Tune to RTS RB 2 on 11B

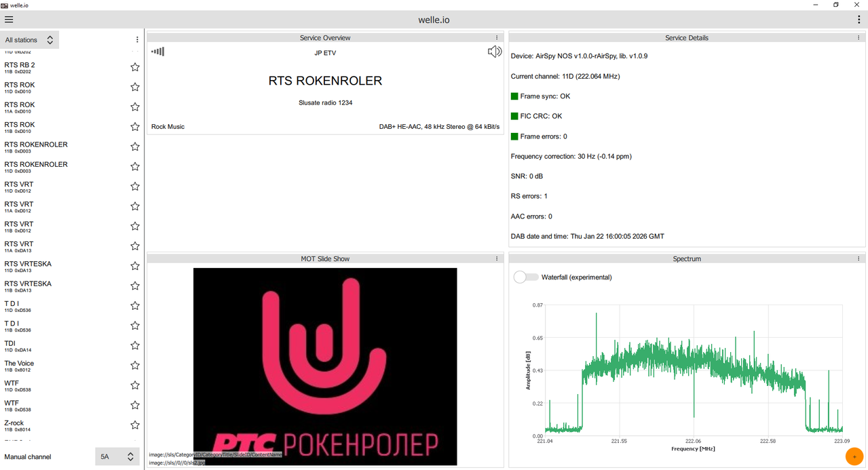[x=64, y=67]
